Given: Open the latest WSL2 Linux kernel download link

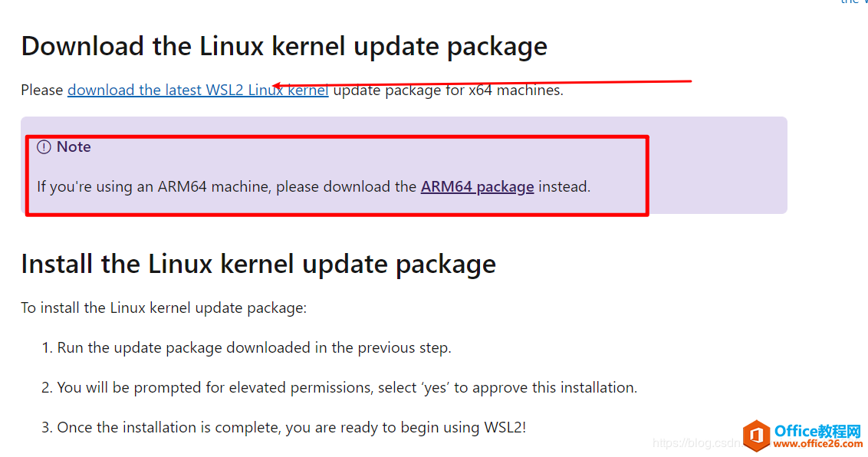Looking at the screenshot, I should (x=198, y=90).
